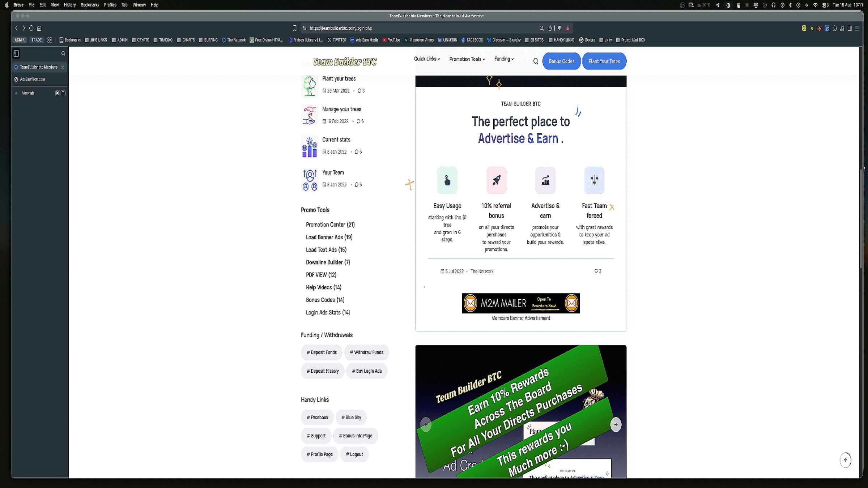
Task: Open the Buy Login Ads tag
Action: pyautogui.click(x=367, y=371)
